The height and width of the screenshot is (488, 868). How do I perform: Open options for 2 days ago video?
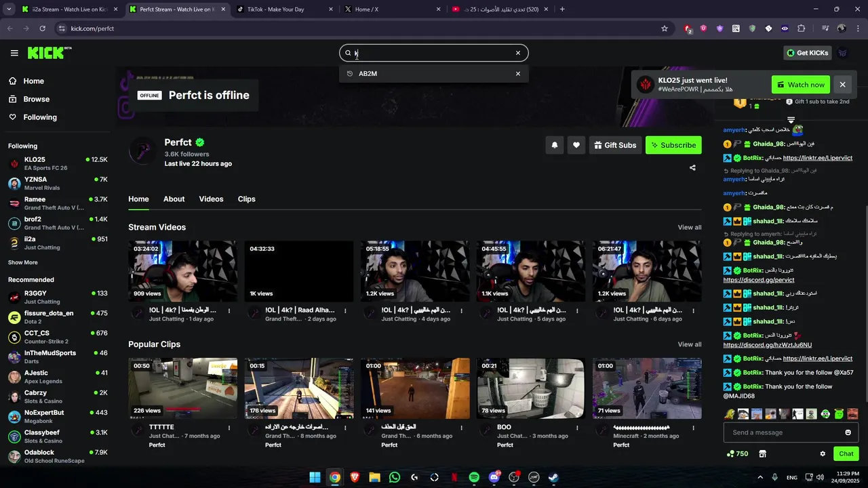coord(345,311)
